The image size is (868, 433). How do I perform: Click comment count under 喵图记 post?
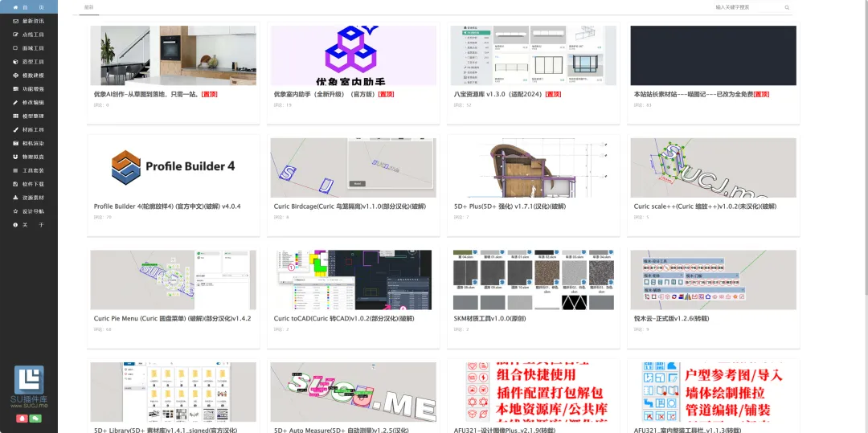pos(642,105)
